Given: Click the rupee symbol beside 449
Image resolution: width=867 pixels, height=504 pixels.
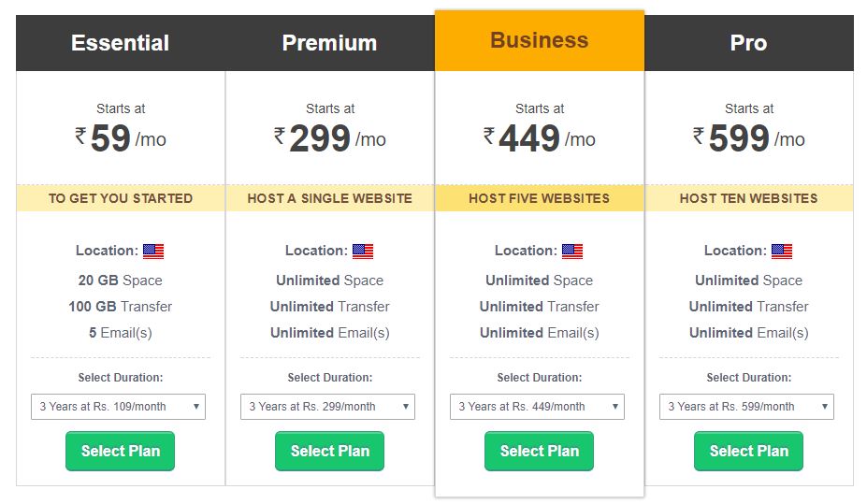Looking at the screenshot, I should click(489, 136).
